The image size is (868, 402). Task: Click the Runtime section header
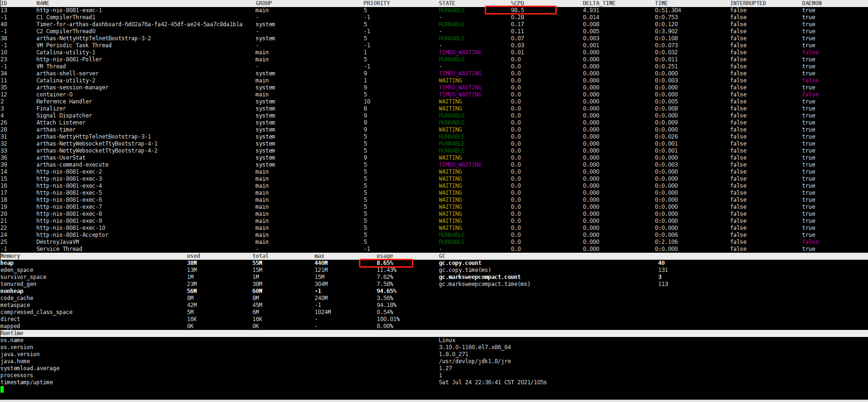point(12,333)
